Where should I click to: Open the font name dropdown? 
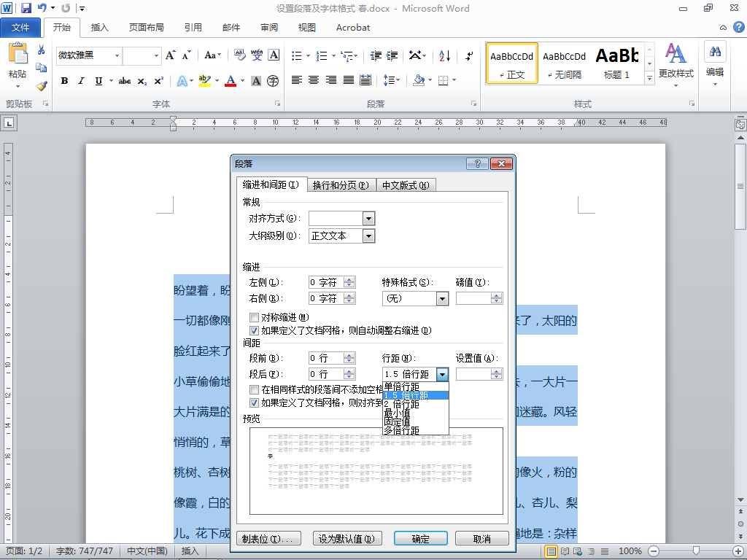pyautogui.click(x=117, y=55)
